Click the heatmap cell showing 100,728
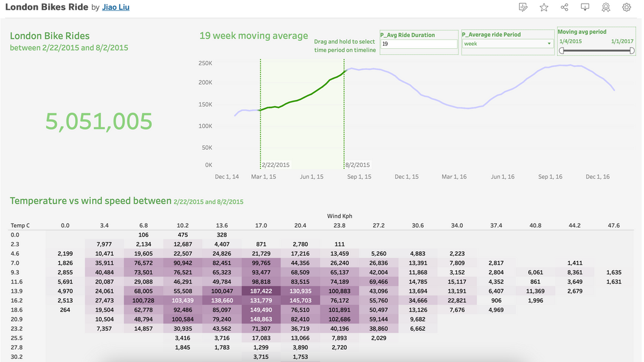This screenshot has width=644, height=362. (143, 300)
